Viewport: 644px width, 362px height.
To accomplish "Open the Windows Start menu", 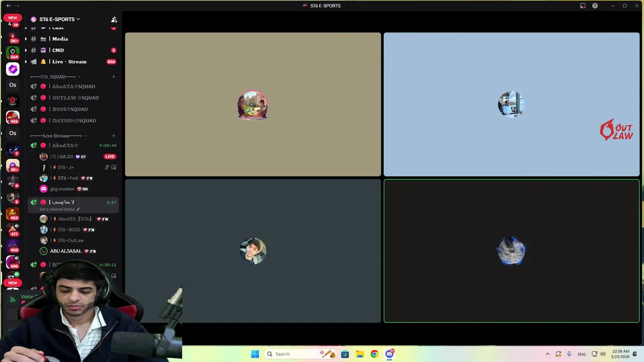I will point(255,354).
